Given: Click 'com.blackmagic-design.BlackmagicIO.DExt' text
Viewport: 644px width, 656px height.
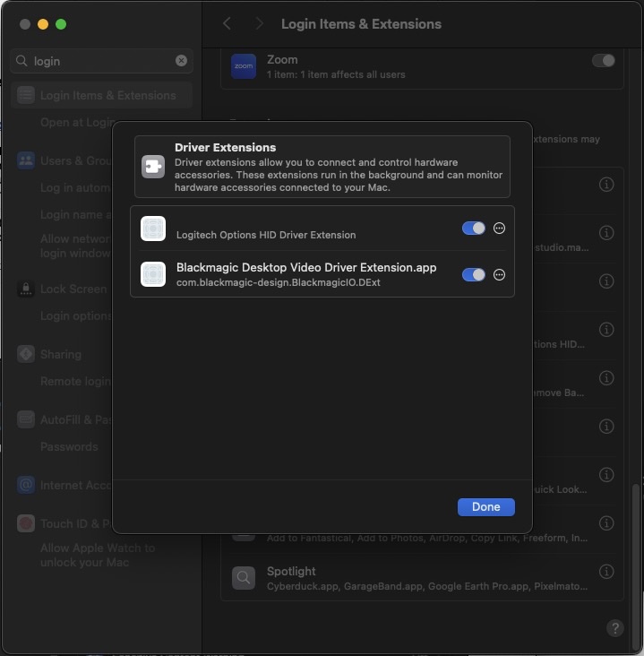Looking at the screenshot, I should point(278,282).
